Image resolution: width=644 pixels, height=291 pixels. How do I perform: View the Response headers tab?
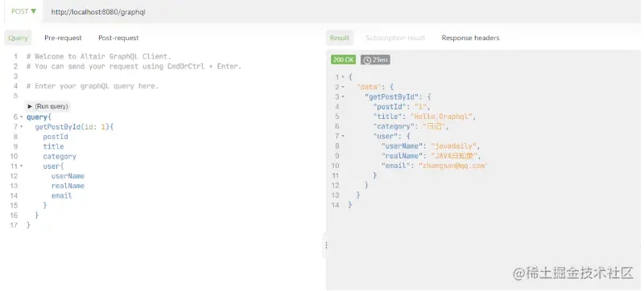coord(470,38)
